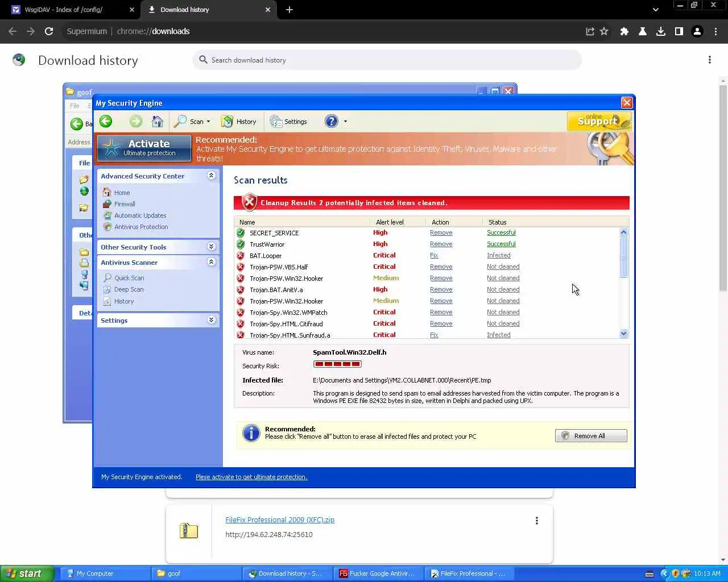Click the Forward arrow in My Security Engine toolbar
728x582 pixels.
click(135, 121)
